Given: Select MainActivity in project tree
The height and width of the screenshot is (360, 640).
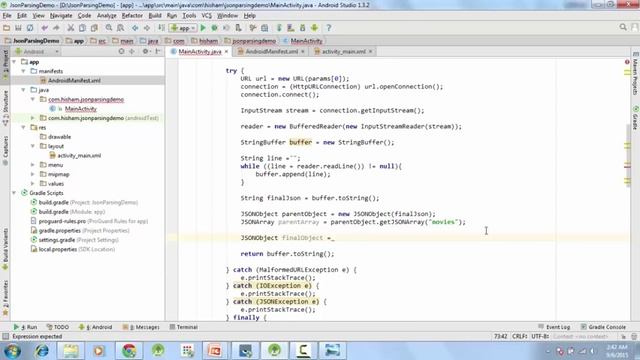Looking at the screenshot, I should [x=80, y=109].
